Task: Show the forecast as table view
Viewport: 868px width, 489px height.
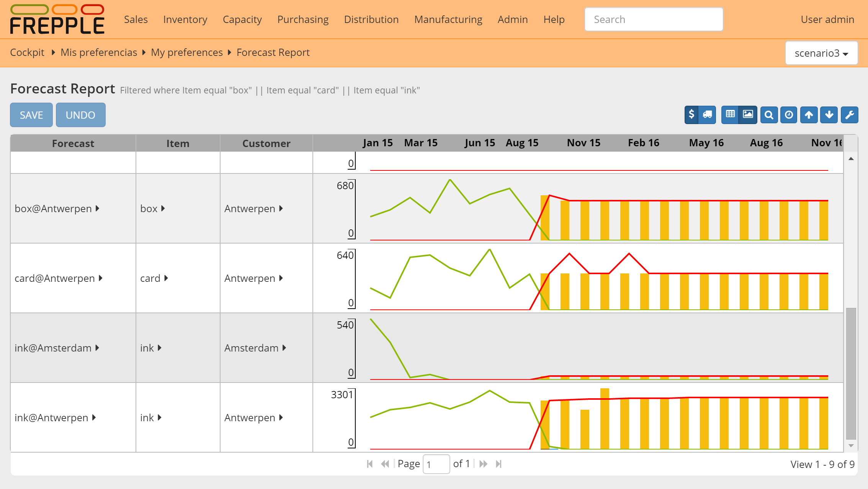Action: point(730,114)
